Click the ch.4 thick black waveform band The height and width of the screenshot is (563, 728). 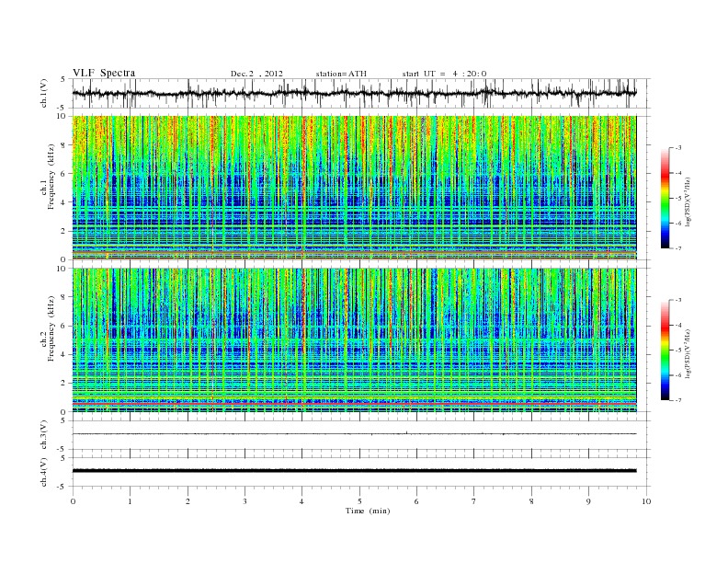point(355,471)
